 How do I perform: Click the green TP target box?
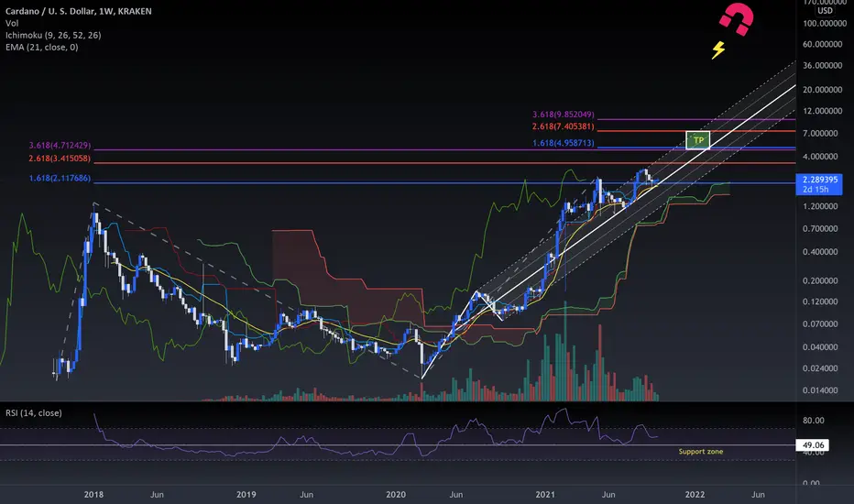pos(697,140)
